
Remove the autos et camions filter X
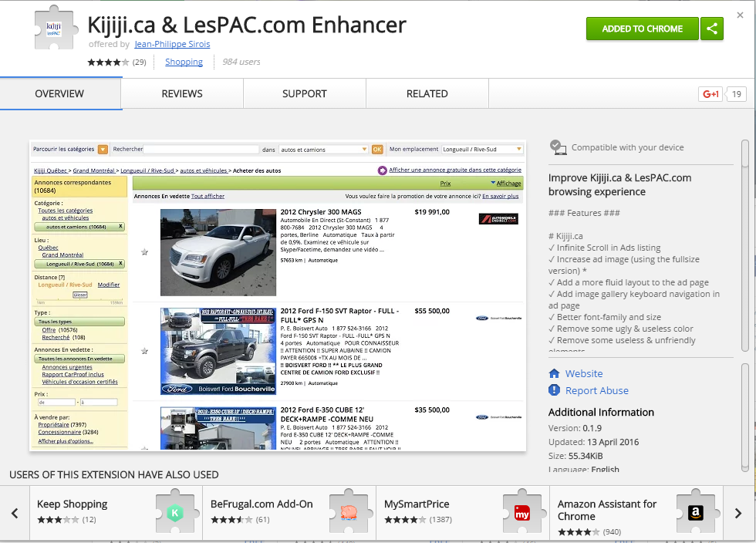pos(120,226)
